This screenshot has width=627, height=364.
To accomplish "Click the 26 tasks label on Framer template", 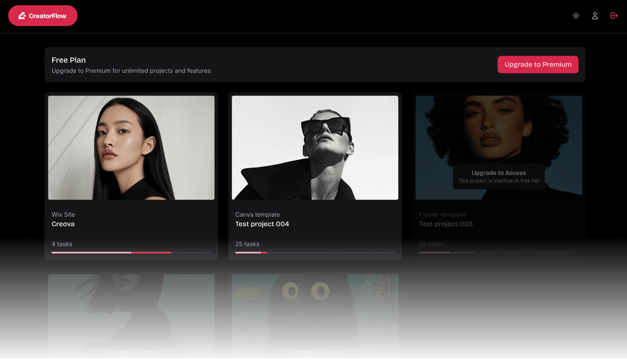I will pos(431,244).
